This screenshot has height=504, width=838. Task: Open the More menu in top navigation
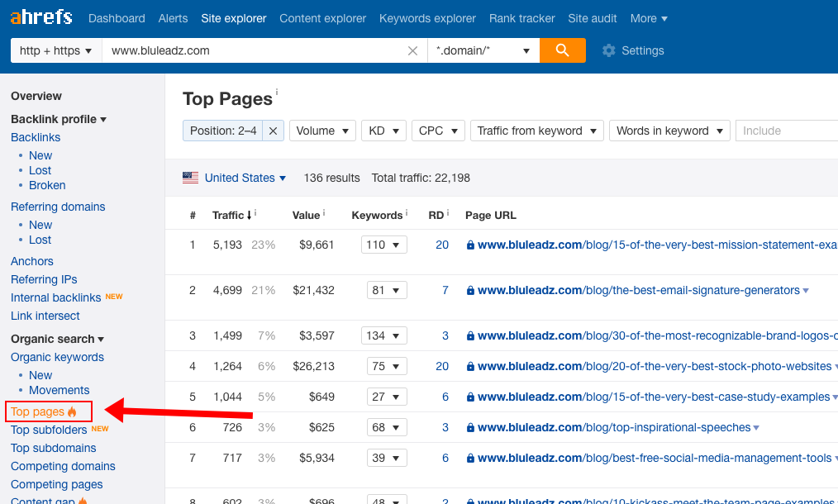click(649, 18)
